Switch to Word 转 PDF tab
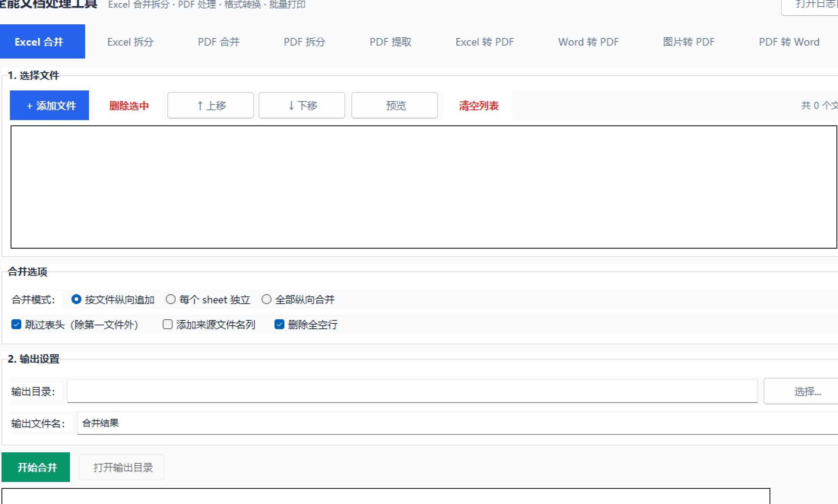The width and height of the screenshot is (838, 504). [x=589, y=41]
